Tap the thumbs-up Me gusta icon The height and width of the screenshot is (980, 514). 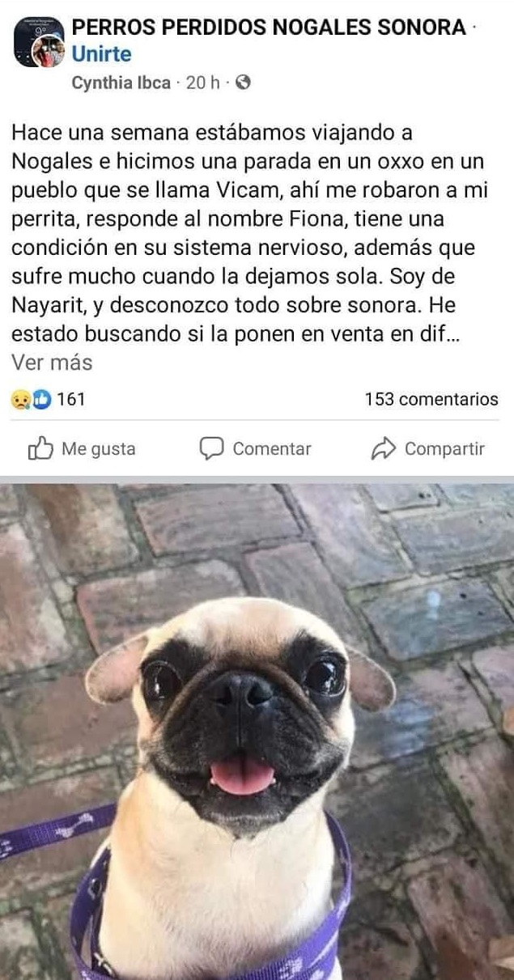click(41, 448)
